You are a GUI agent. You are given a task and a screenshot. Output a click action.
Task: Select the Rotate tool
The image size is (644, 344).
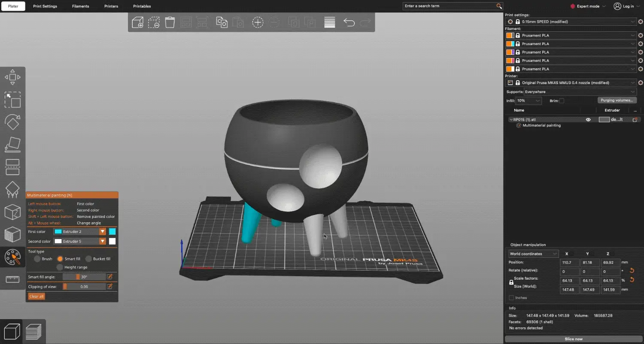click(x=12, y=122)
